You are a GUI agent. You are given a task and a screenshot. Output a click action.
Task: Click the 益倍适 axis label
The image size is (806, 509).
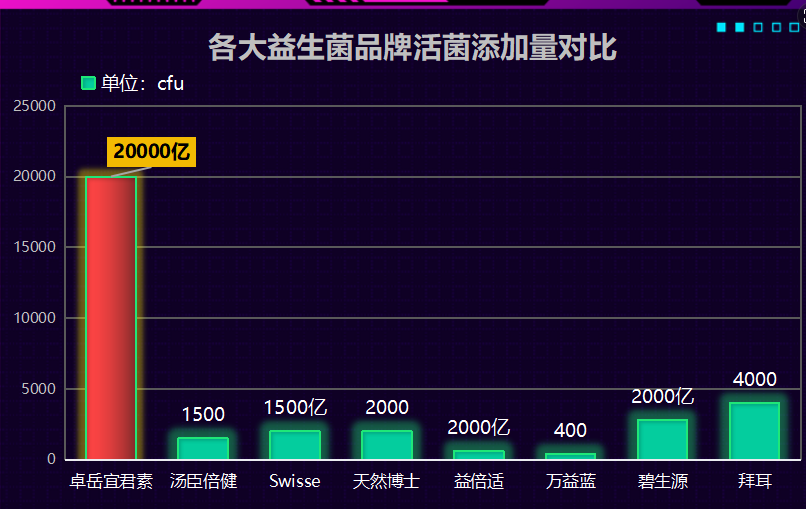click(x=479, y=481)
